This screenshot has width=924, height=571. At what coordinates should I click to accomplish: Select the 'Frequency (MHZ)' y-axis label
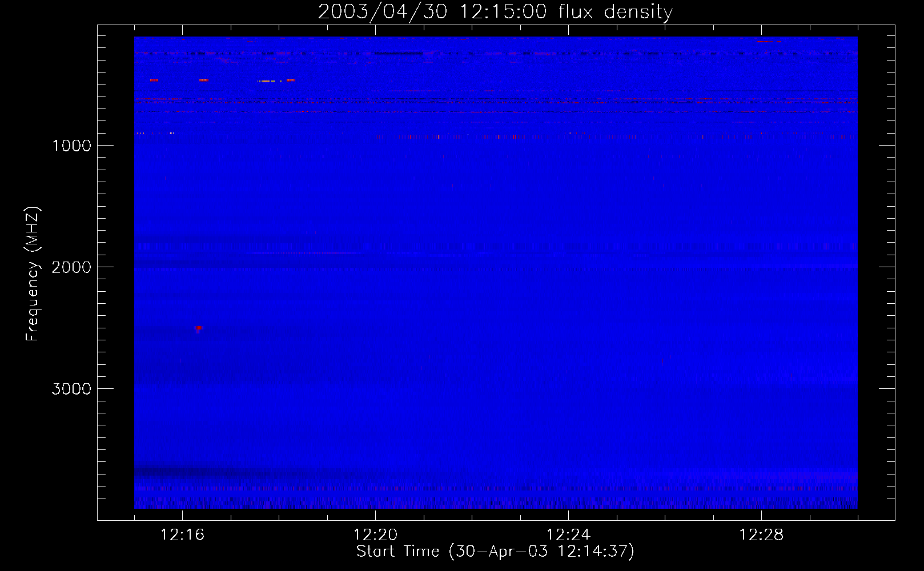pos(33,274)
